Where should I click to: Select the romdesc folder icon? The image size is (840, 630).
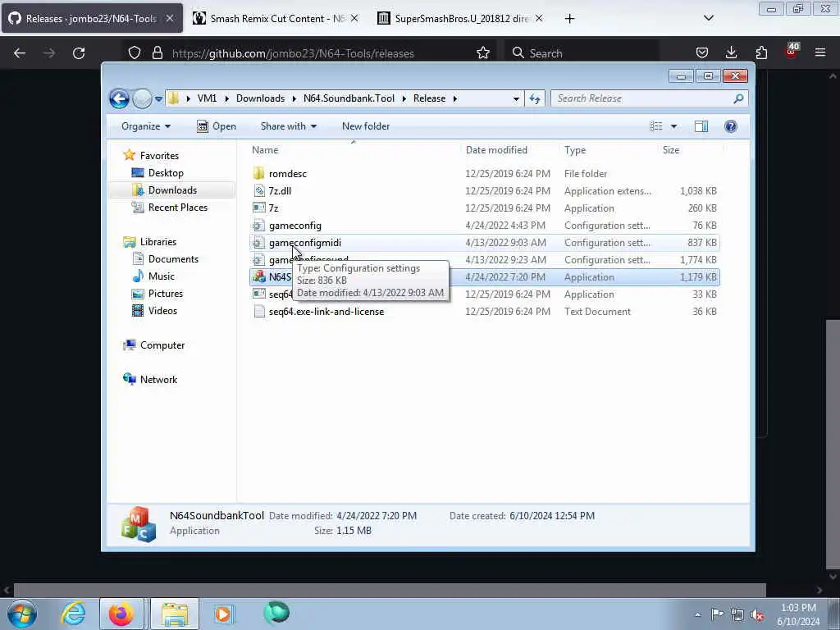258,174
